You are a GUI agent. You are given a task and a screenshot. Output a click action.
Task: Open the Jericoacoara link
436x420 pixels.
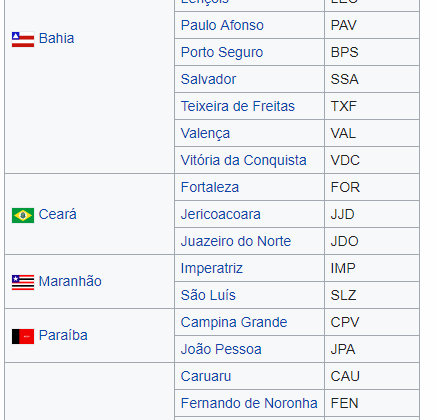click(220, 214)
